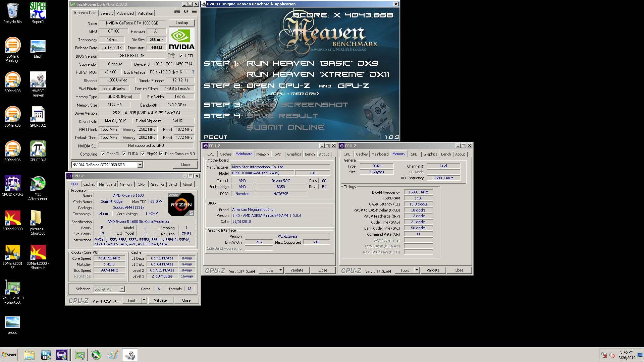
Task: Click the GPU-Z taskbar icon
Action: click(x=79, y=355)
